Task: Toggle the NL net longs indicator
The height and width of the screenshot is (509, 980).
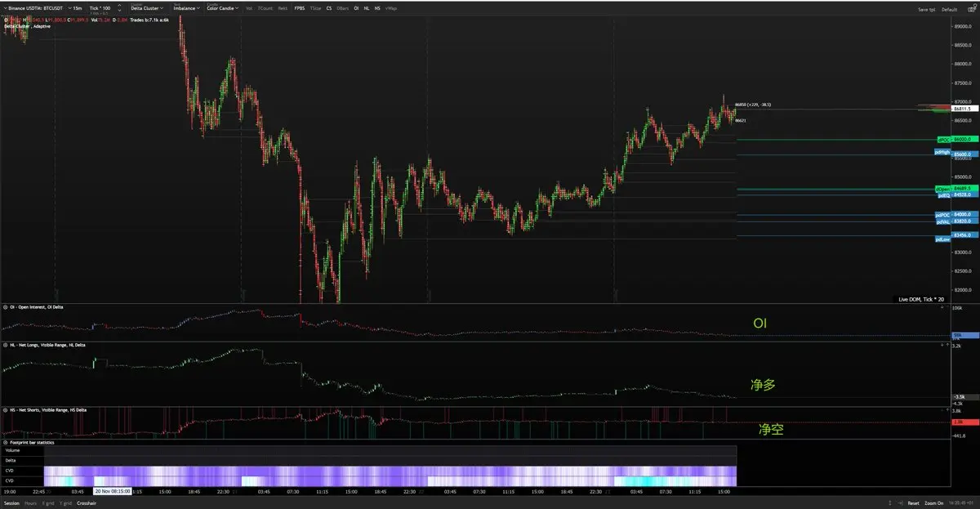Action: 367,8
